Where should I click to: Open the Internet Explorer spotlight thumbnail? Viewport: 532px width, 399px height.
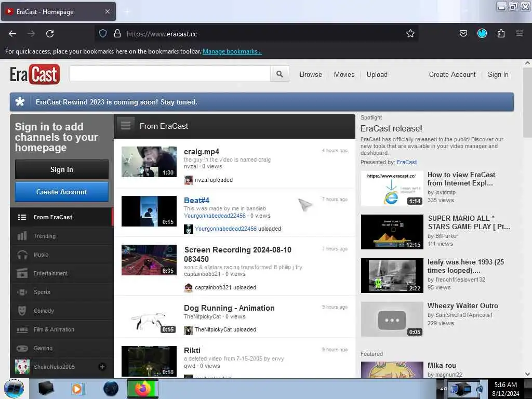[392, 188]
